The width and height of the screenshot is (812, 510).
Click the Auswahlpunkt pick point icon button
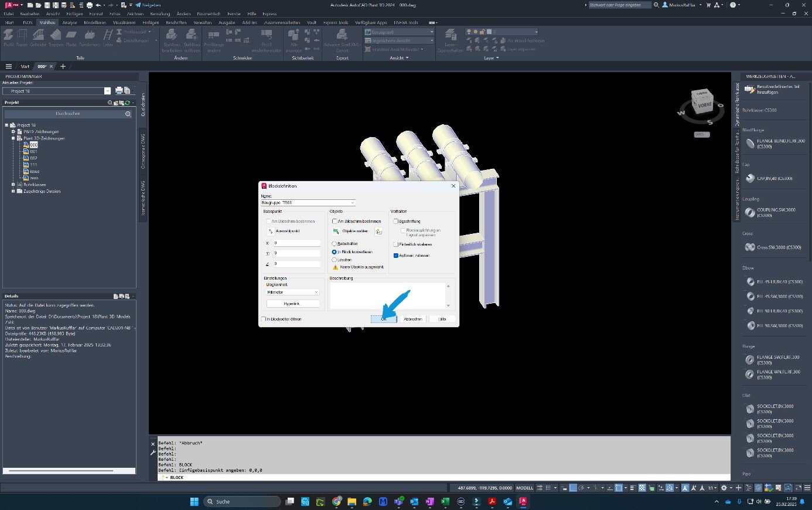(x=270, y=232)
